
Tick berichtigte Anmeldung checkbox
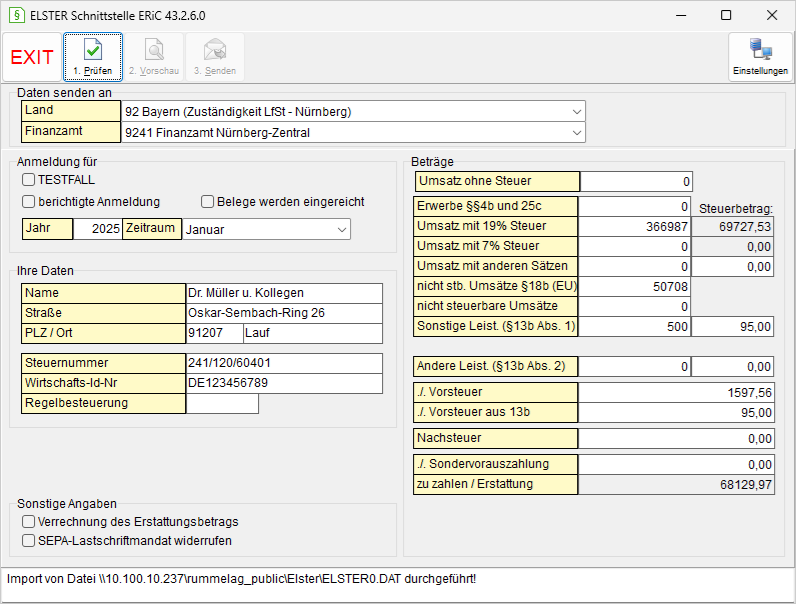[x=28, y=201]
